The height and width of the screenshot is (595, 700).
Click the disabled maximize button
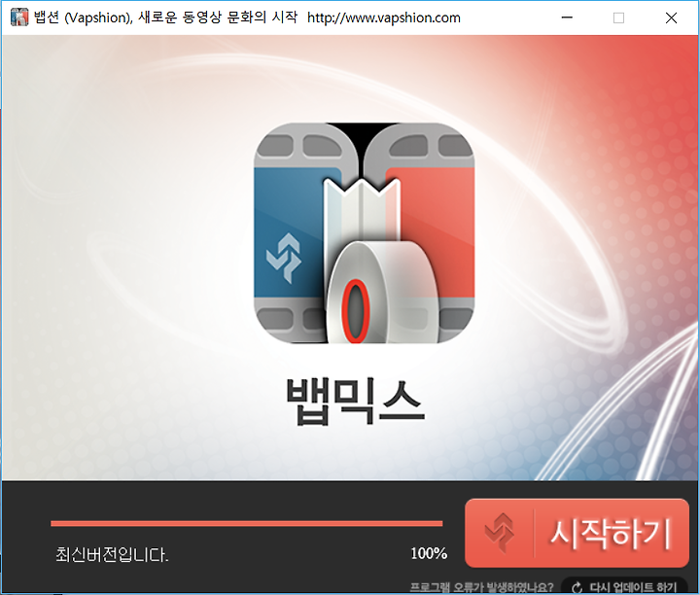tap(618, 17)
